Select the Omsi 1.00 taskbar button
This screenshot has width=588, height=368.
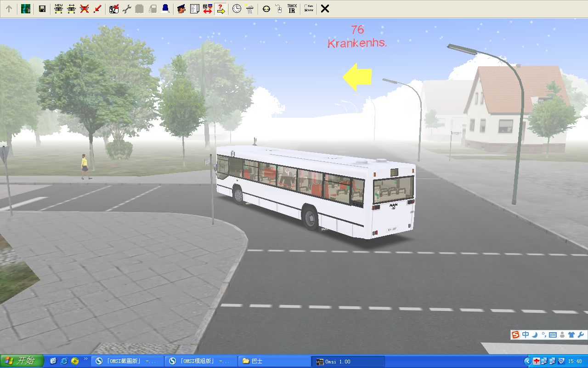(x=348, y=362)
